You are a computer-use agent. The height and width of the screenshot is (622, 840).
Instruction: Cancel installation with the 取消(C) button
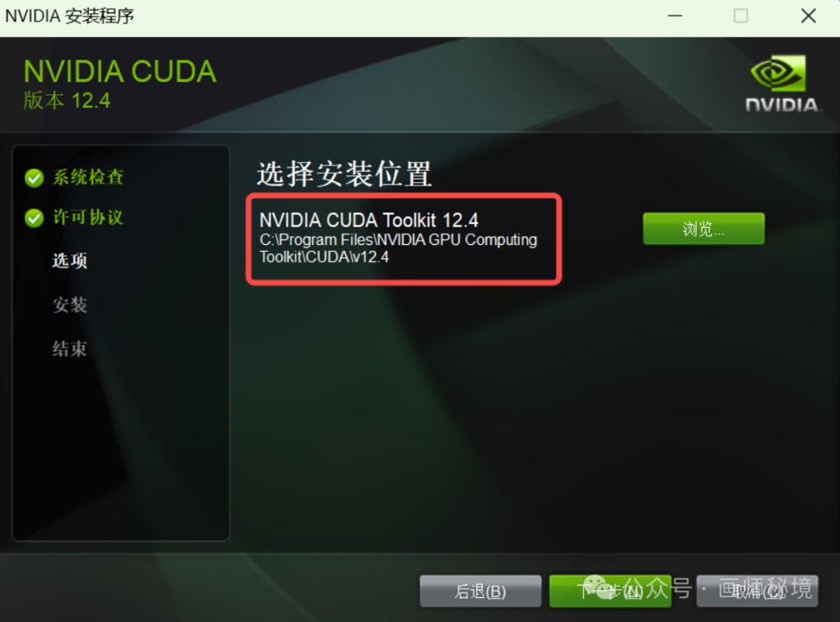tap(757, 592)
